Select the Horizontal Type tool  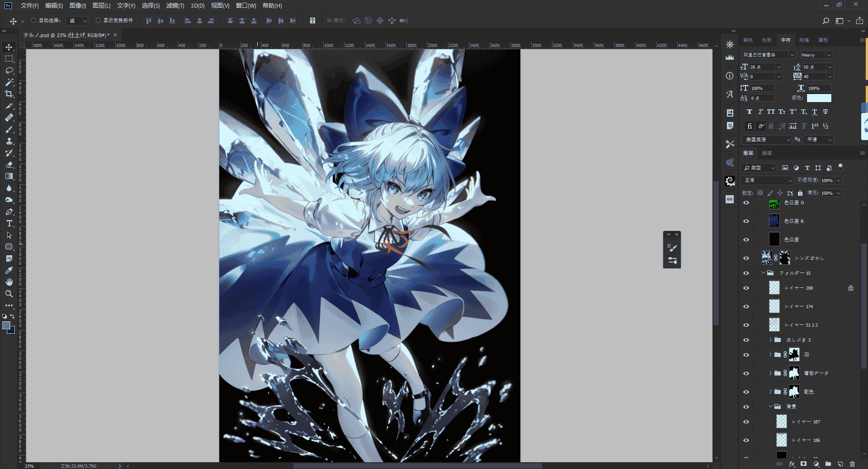pyautogui.click(x=9, y=223)
